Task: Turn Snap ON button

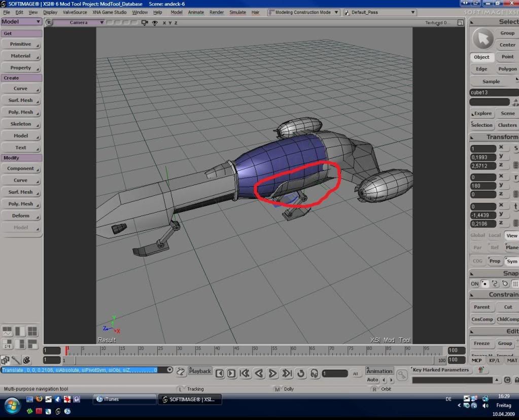Action: (475, 284)
